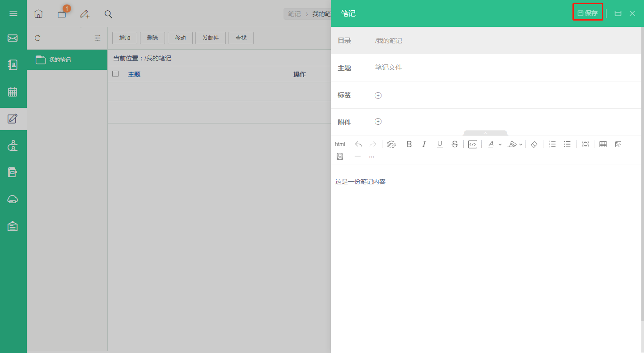
Task: Toggle strikethrough formatting
Action: [x=455, y=144]
